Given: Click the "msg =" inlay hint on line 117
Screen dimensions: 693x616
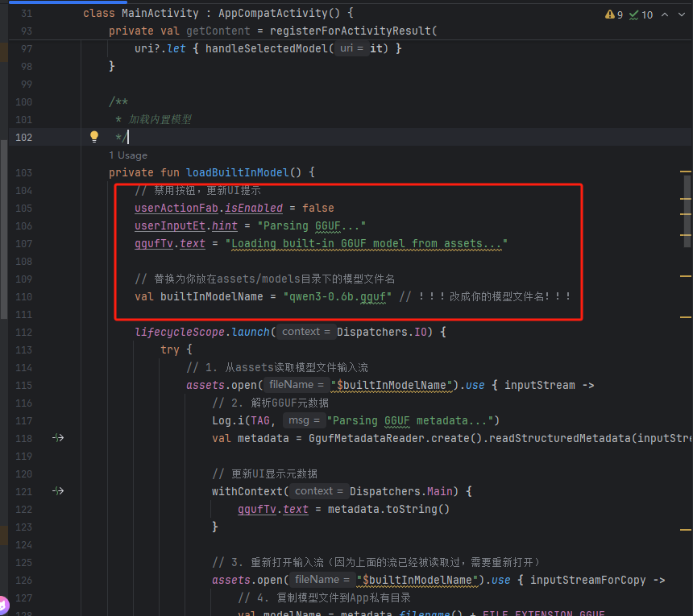Looking at the screenshot, I should pyautogui.click(x=304, y=420).
